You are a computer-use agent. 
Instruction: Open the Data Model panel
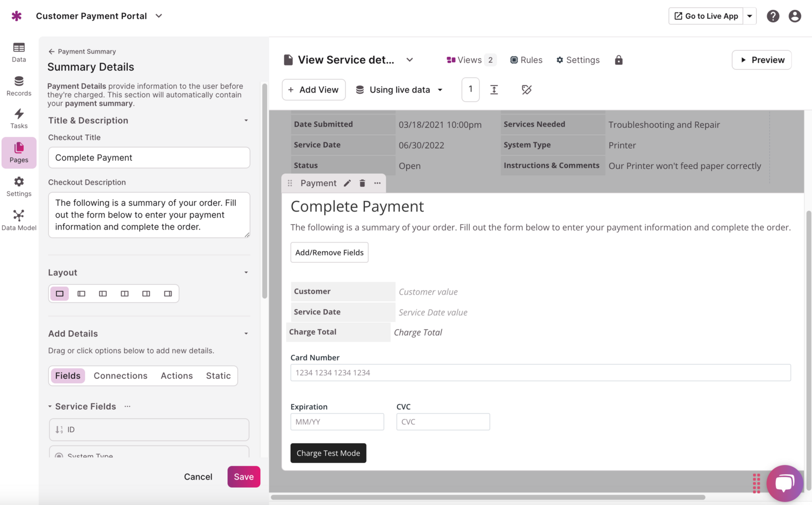point(19,219)
